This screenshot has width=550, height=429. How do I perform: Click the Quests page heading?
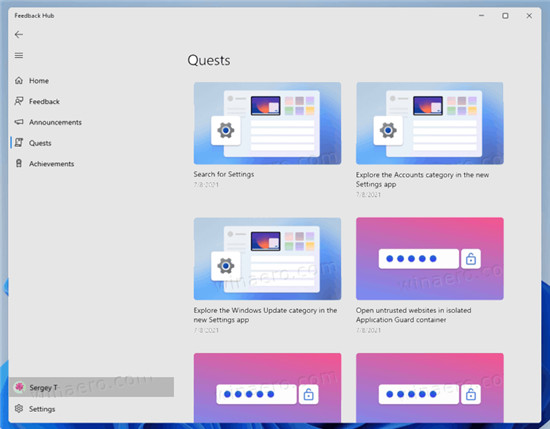point(209,60)
